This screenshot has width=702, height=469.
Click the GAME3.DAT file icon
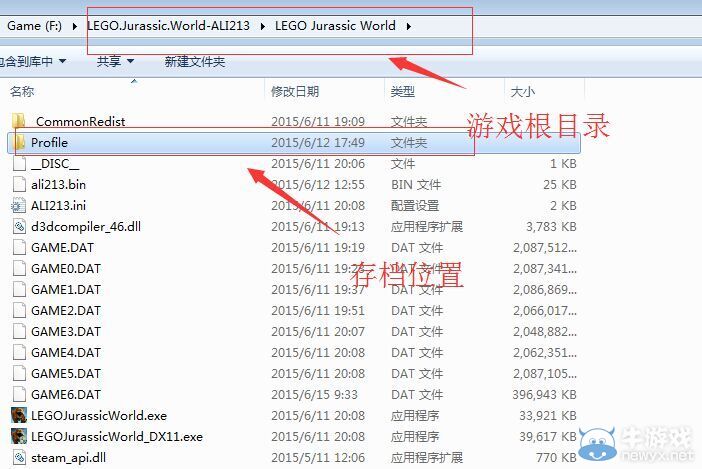[x=19, y=332]
